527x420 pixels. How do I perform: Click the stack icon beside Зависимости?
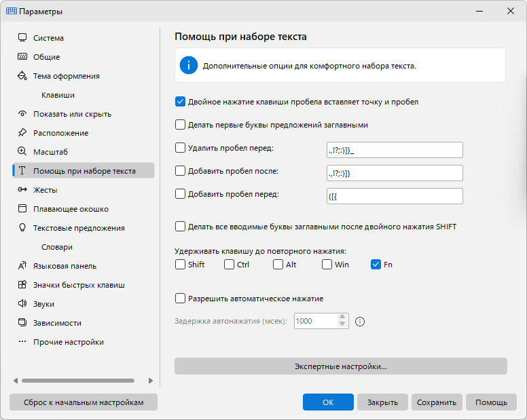(22, 323)
